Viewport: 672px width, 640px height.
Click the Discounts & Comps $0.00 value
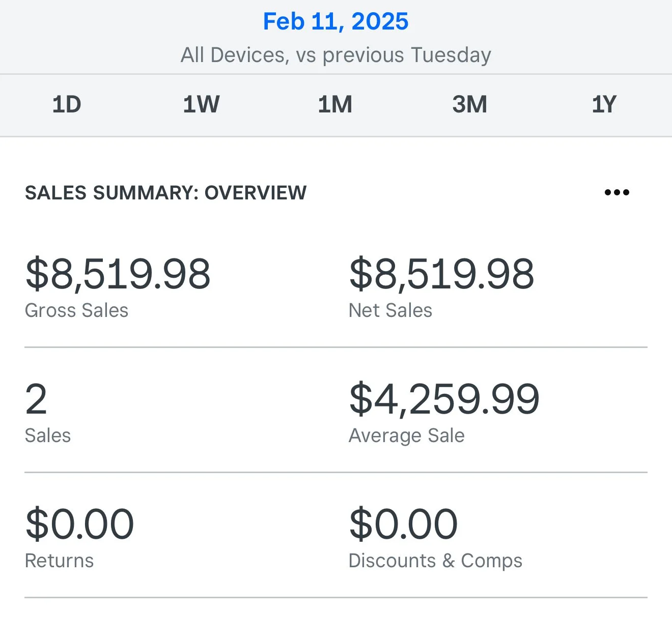pos(403,524)
